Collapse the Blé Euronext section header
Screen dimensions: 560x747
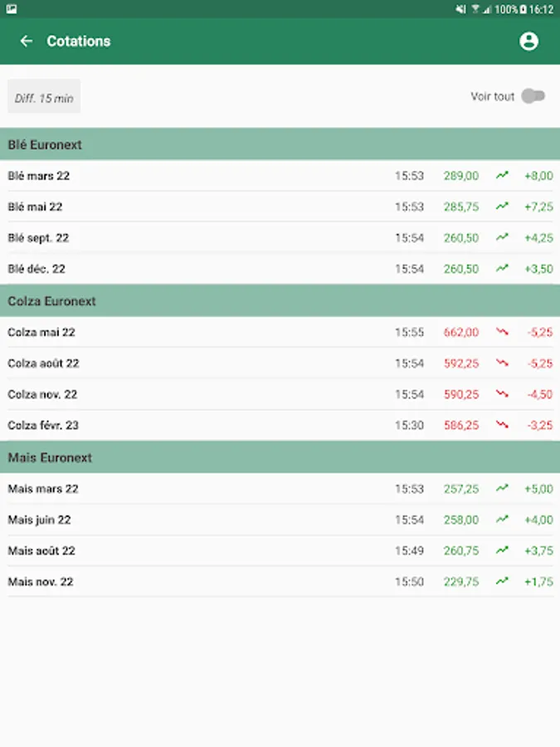coord(280,144)
